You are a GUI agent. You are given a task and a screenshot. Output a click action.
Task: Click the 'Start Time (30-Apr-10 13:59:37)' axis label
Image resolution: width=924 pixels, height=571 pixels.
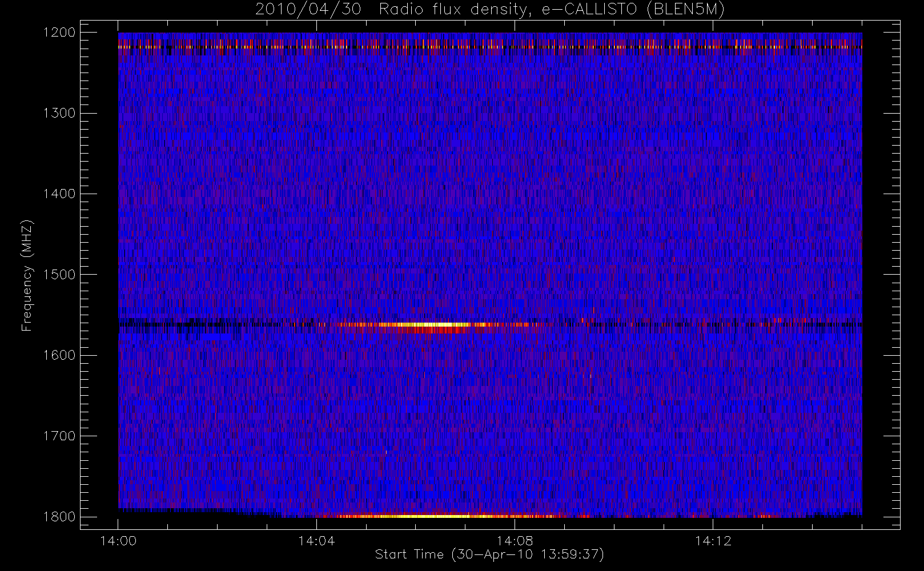(x=489, y=554)
